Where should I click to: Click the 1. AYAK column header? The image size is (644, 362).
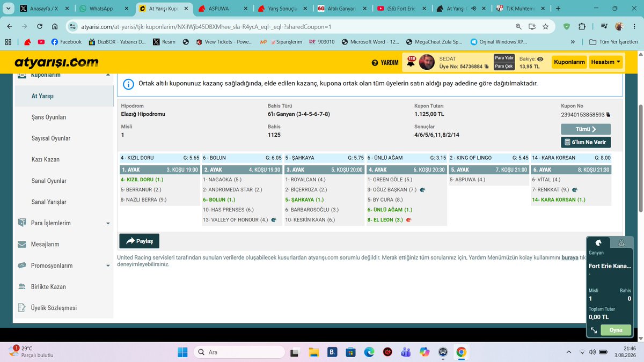click(160, 169)
